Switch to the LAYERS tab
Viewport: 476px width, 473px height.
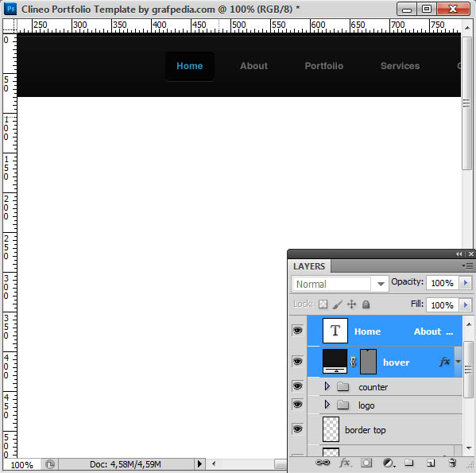[309, 266]
